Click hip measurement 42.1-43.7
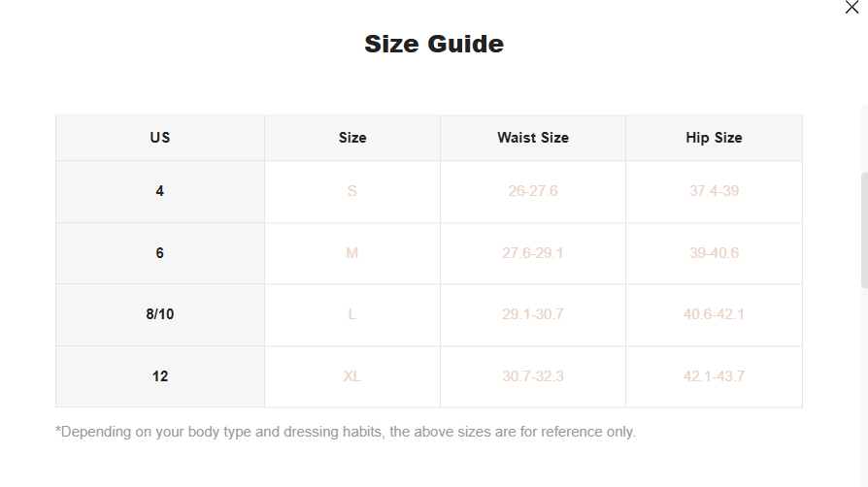Image resolution: width=868 pixels, height=487 pixels. (x=714, y=376)
